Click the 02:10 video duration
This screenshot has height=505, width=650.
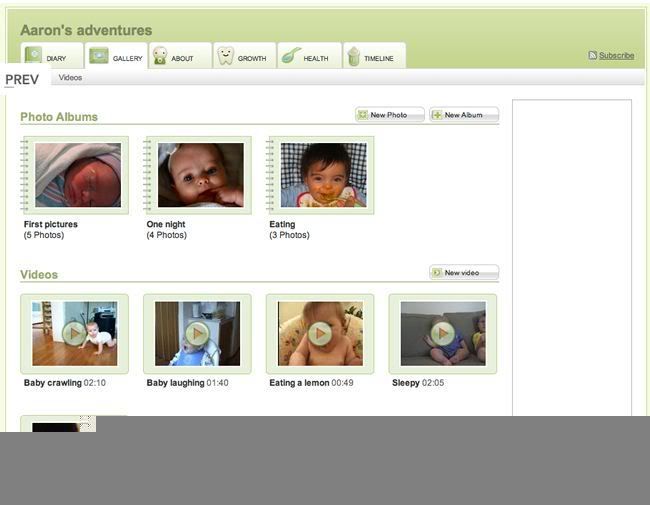tap(95, 383)
